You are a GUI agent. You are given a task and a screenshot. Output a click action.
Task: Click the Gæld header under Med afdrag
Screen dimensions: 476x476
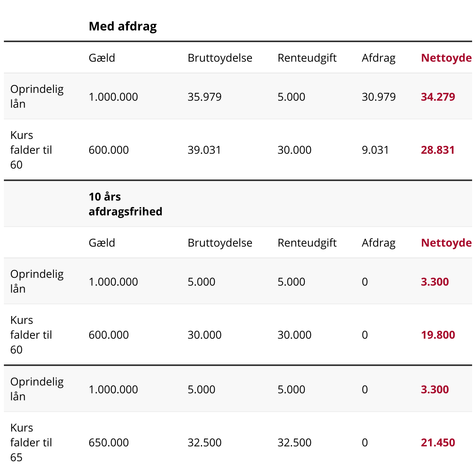click(x=102, y=58)
